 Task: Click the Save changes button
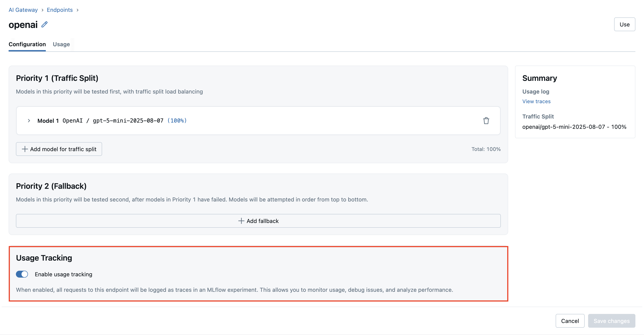[611, 321]
